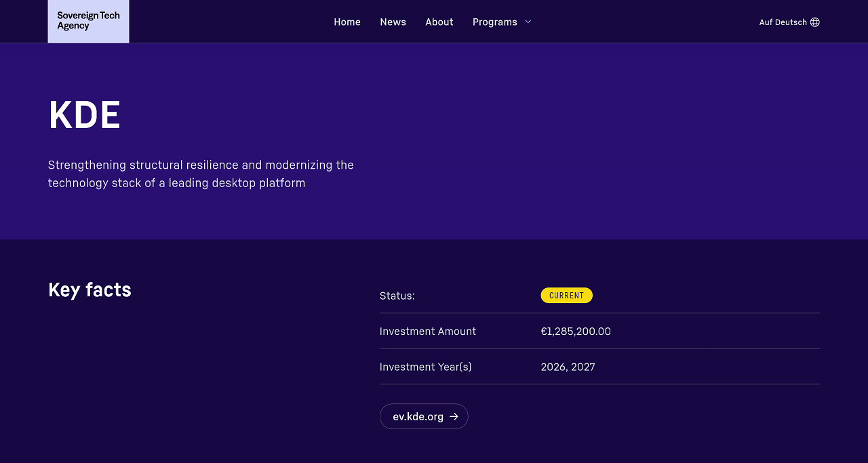Go to the Home page
This screenshot has height=463, width=868.
click(347, 22)
